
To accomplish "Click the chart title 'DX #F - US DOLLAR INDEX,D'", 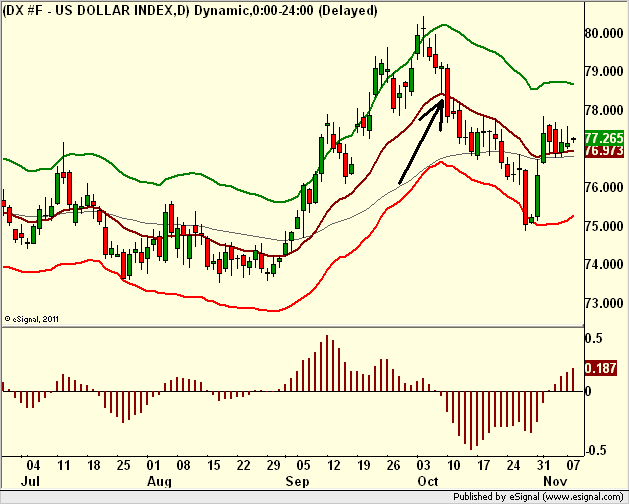I will click(97, 10).
